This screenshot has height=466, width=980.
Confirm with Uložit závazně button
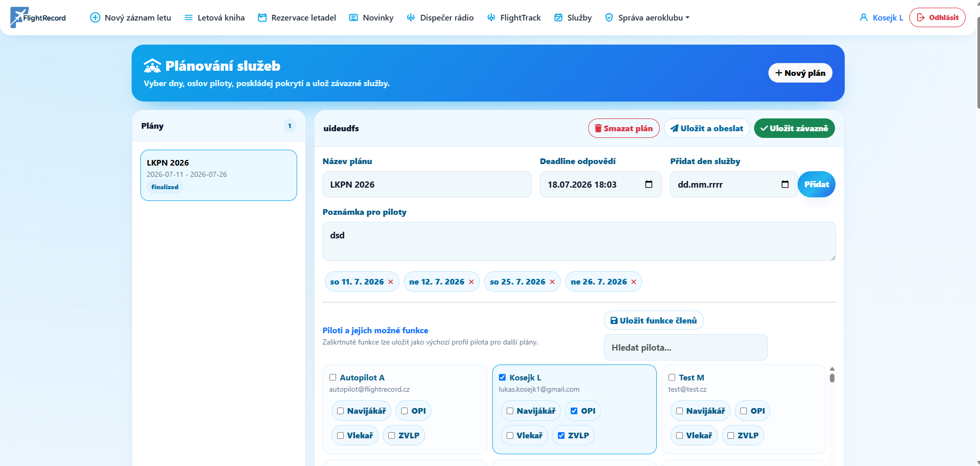(x=794, y=128)
